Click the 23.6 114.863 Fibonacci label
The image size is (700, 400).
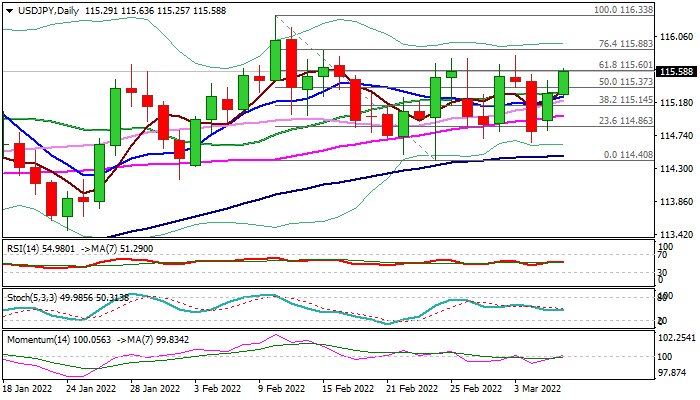(x=625, y=121)
